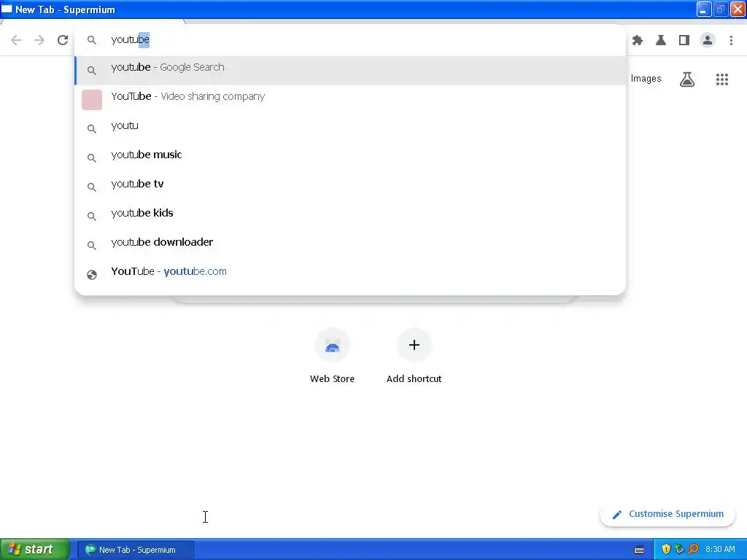Click the security shield tray icon
The image size is (747, 560).
[666, 550]
